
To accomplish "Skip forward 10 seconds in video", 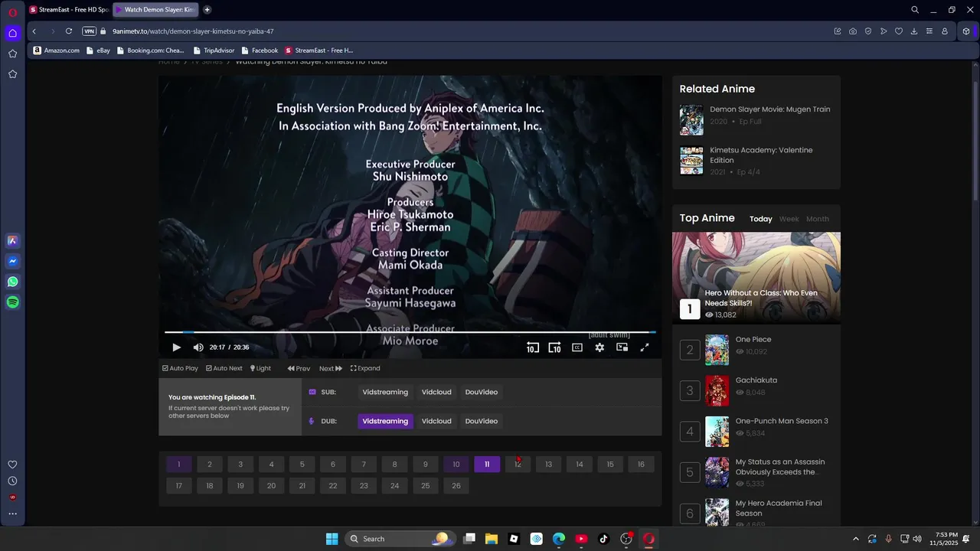I will pos(554,347).
